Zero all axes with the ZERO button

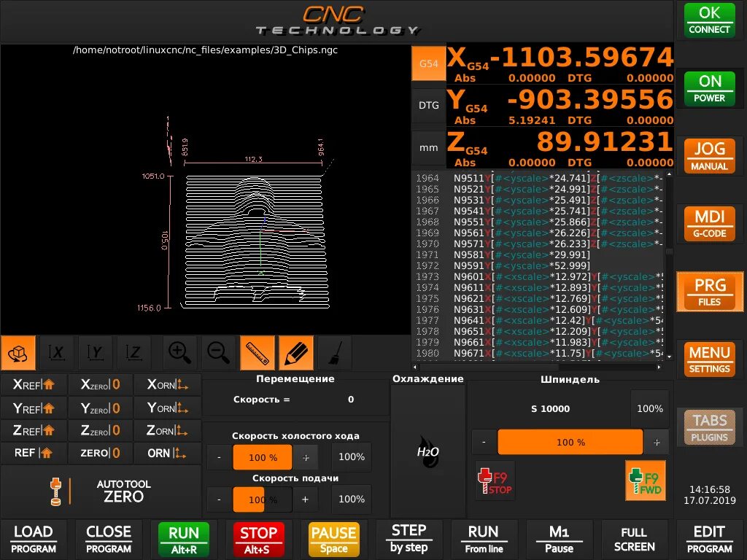(x=100, y=453)
